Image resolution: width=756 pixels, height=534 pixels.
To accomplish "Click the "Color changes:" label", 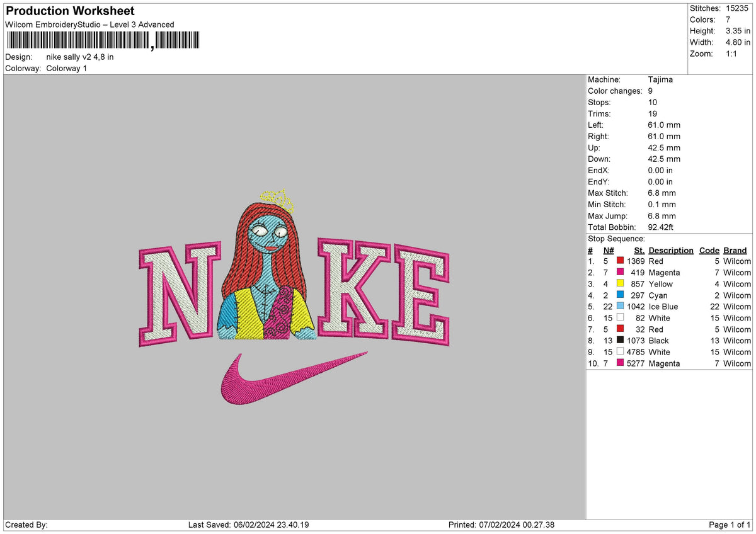I will pyautogui.click(x=614, y=91).
